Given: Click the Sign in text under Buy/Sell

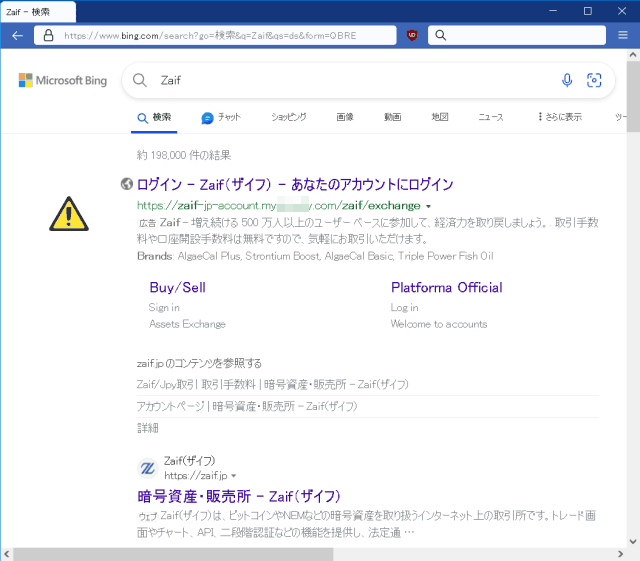Looking at the screenshot, I should [164, 307].
